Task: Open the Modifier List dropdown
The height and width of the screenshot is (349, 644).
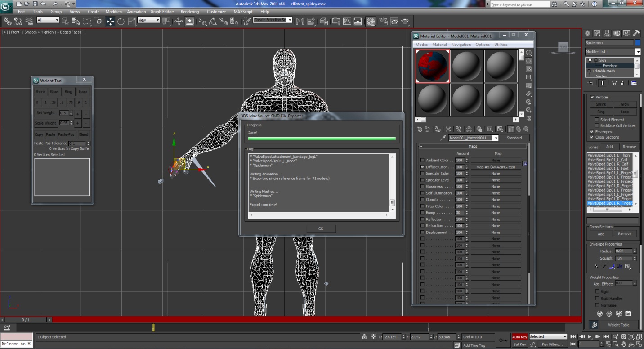Action: [637, 52]
